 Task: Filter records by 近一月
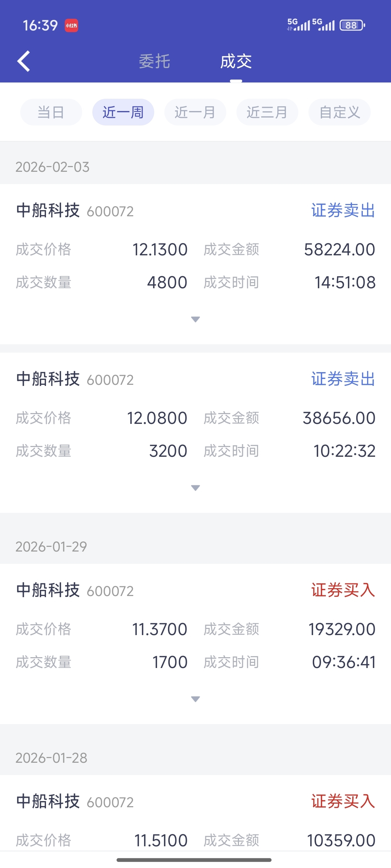(195, 112)
